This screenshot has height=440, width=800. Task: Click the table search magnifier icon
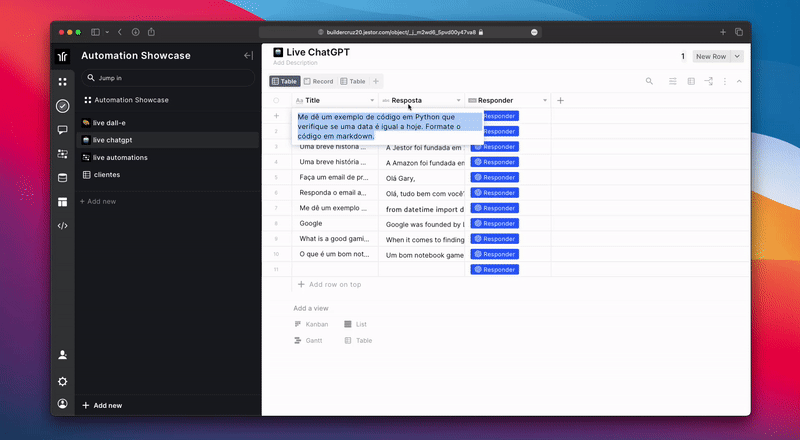tap(649, 81)
